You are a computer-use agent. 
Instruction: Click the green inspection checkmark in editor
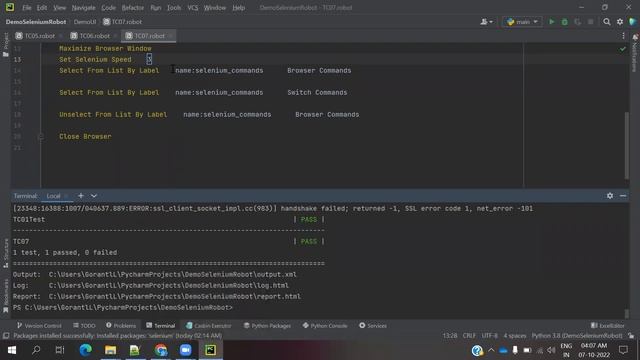coord(622,49)
